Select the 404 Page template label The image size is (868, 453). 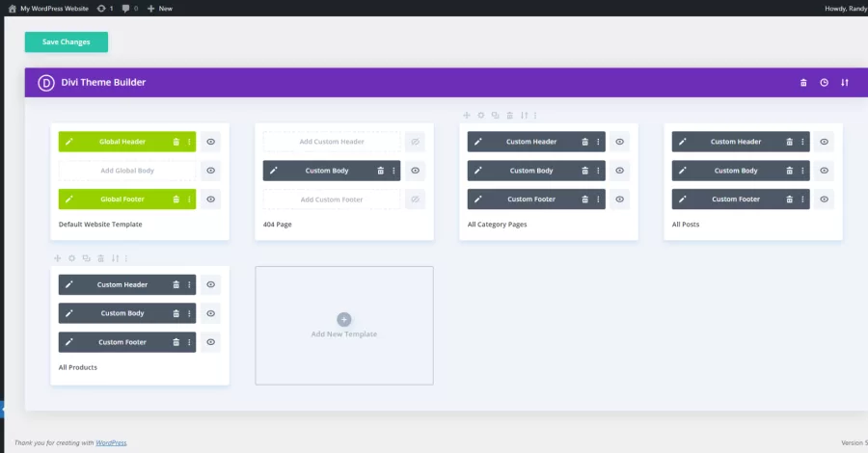[278, 224]
